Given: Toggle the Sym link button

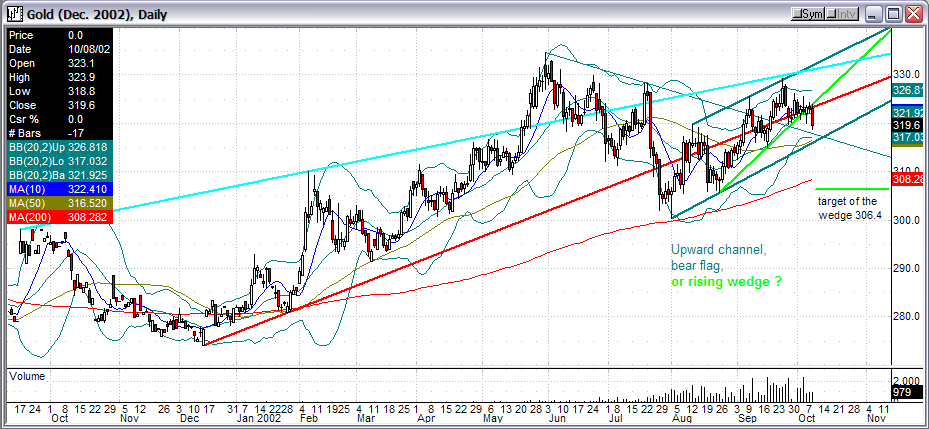Looking at the screenshot, I should 807,13.
